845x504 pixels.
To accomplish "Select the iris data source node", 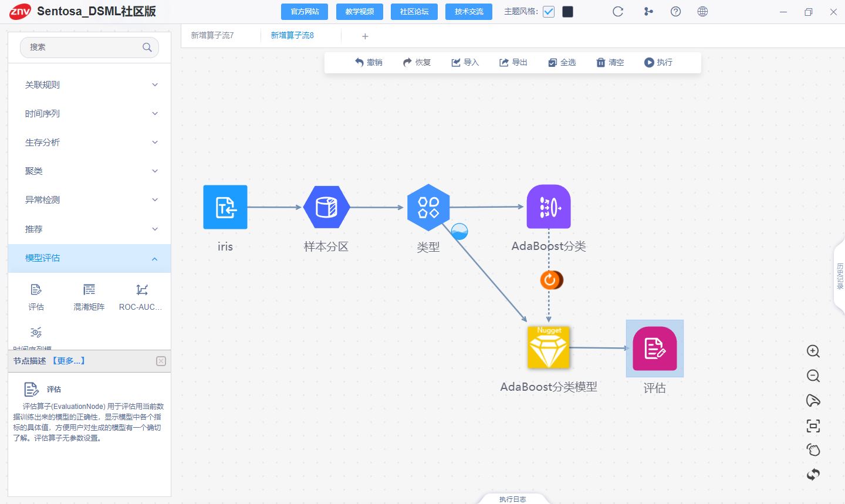I will click(225, 207).
